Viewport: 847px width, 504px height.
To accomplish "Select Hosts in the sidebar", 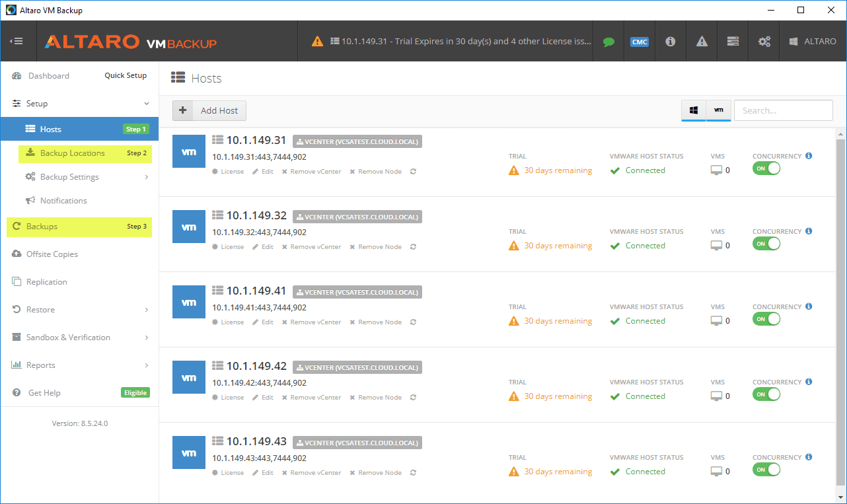I will 79,129.
